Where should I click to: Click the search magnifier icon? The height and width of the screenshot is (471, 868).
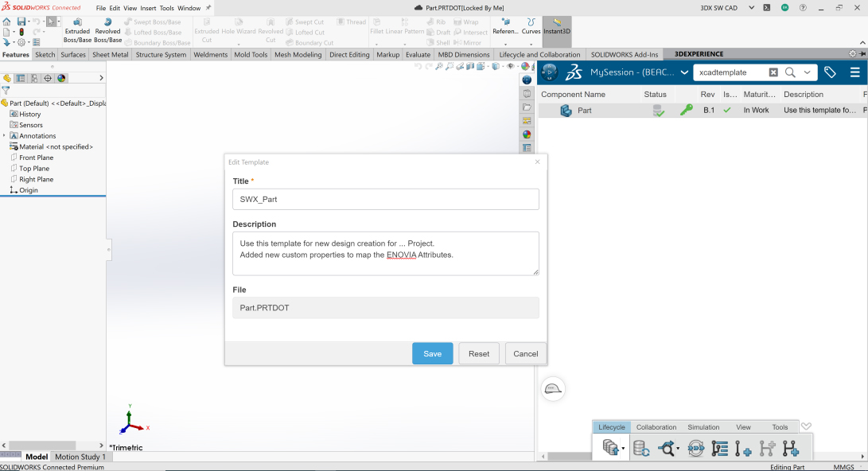pos(790,72)
